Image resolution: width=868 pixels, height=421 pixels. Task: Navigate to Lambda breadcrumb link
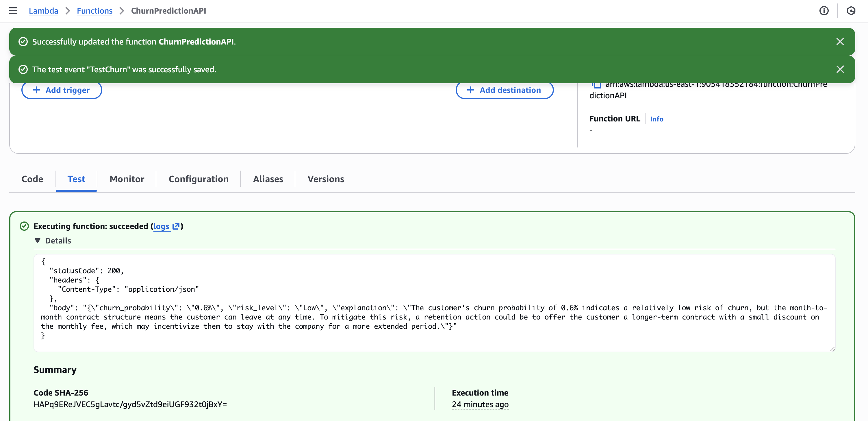tap(43, 11)
